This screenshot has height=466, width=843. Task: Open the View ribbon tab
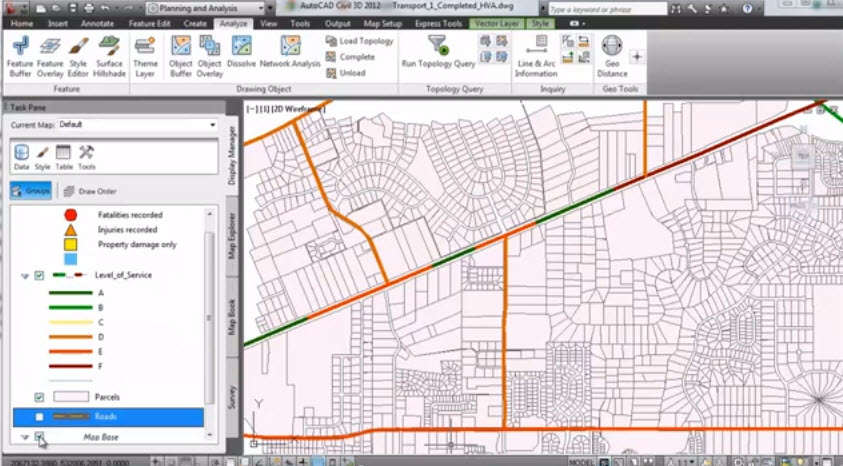click(268, 24)
